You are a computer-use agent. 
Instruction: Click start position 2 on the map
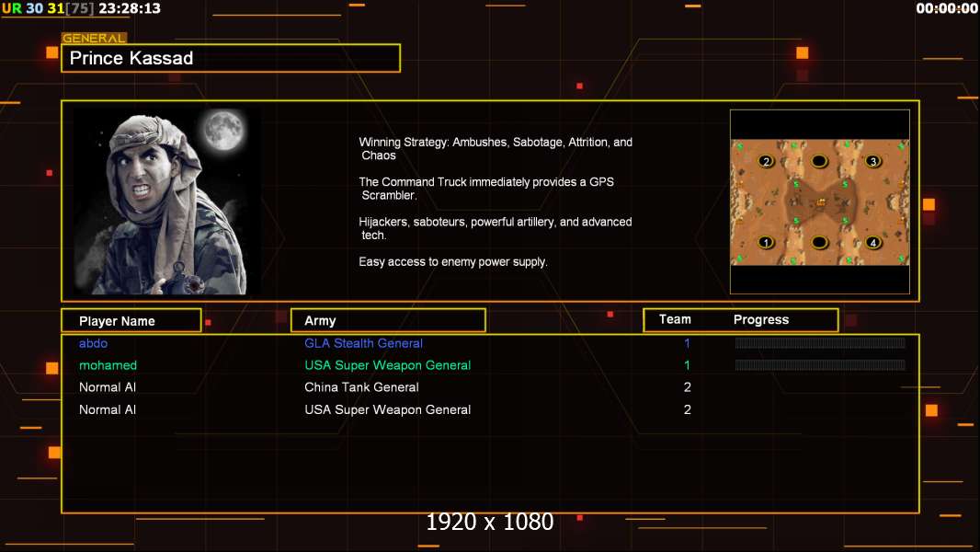pyautogui.click(x=766, y=161)
